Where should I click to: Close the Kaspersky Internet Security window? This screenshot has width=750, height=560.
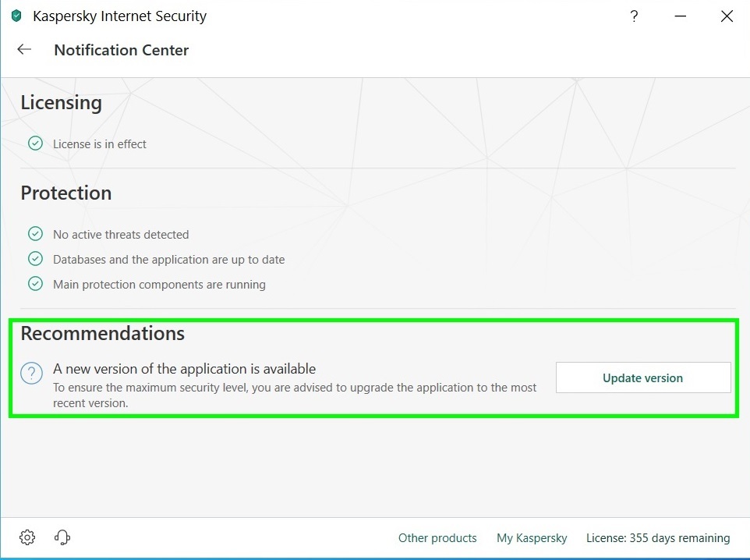pos(727,16)
